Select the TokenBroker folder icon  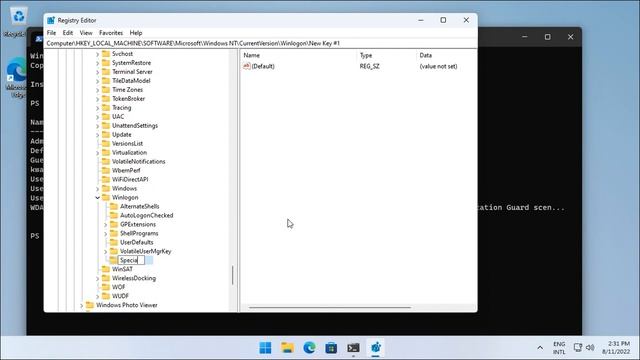(106, 98)
